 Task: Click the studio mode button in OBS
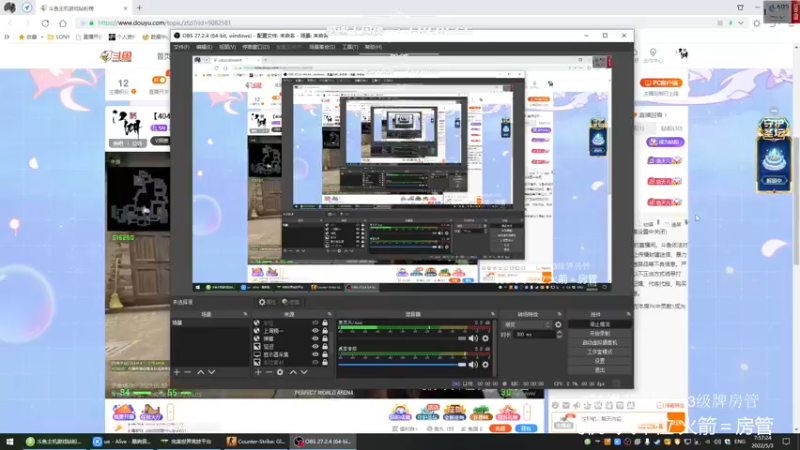599,352
